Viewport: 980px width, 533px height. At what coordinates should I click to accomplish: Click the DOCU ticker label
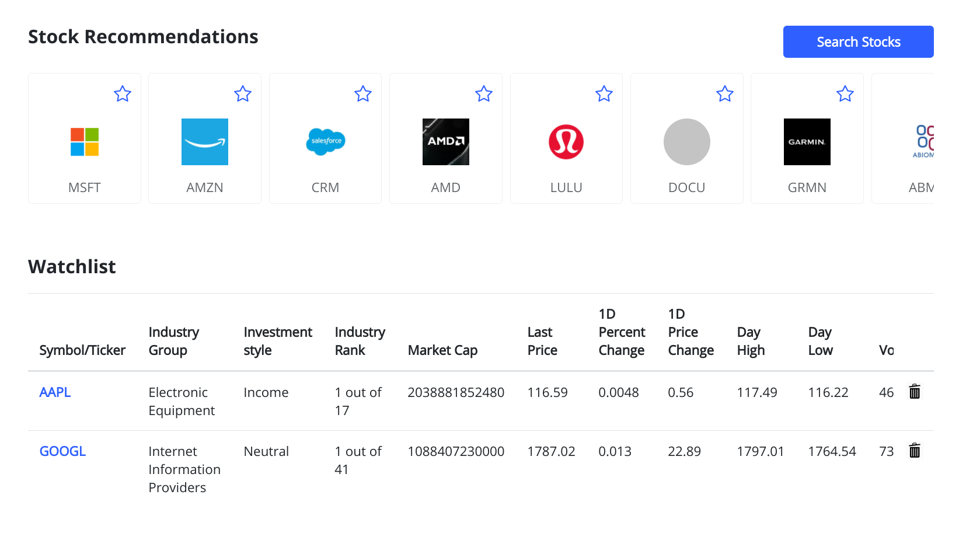click(x=687, y=187)
